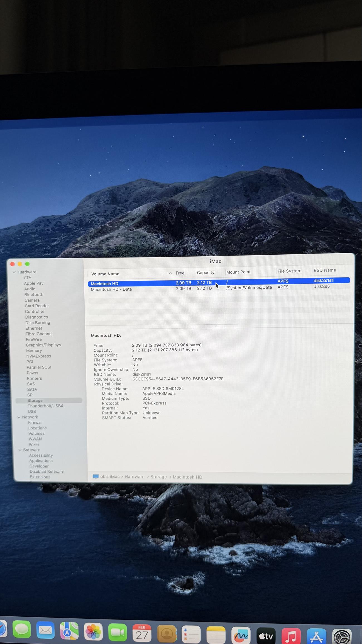362x644 pixels.
Task: Collapse the Network section chevron
Action: 19,417
